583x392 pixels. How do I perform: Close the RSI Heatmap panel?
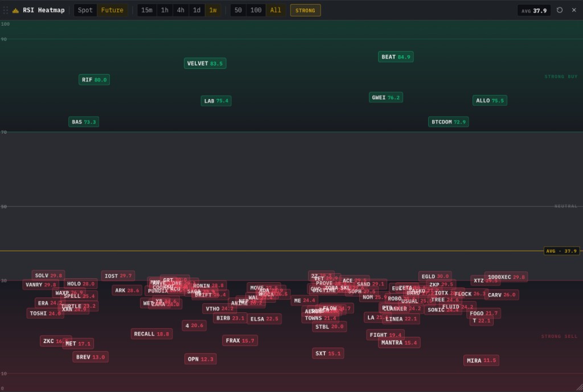574,10
